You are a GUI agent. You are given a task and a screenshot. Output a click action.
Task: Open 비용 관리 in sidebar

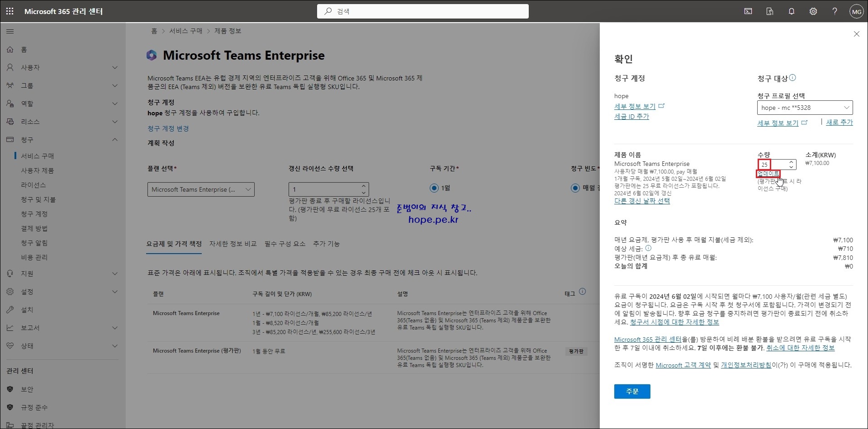point(34,257)
